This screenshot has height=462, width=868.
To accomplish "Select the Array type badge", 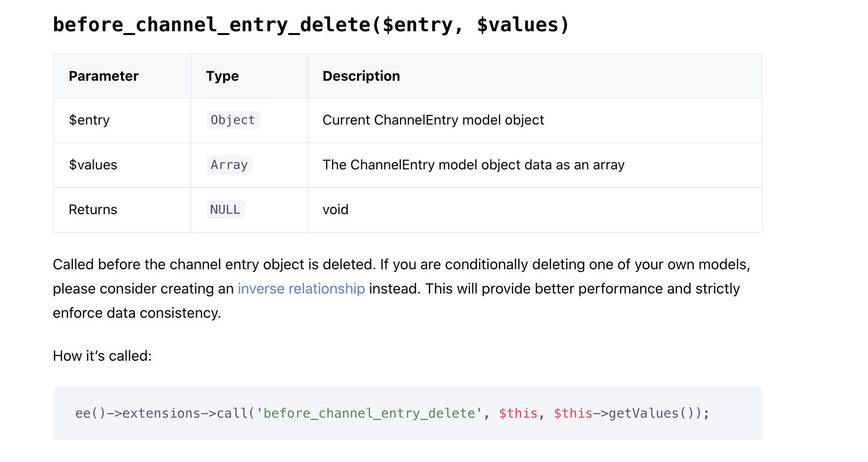I will tap(229, 165).
